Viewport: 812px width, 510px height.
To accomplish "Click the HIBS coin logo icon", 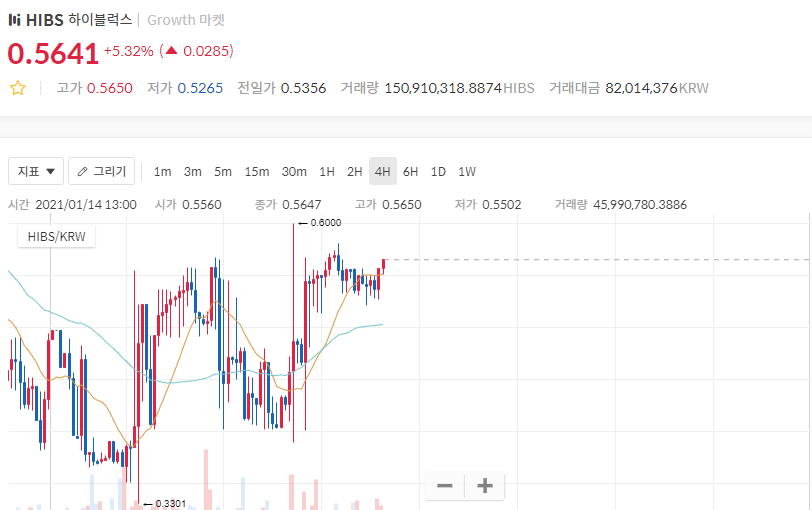I will tap(14, 20).
